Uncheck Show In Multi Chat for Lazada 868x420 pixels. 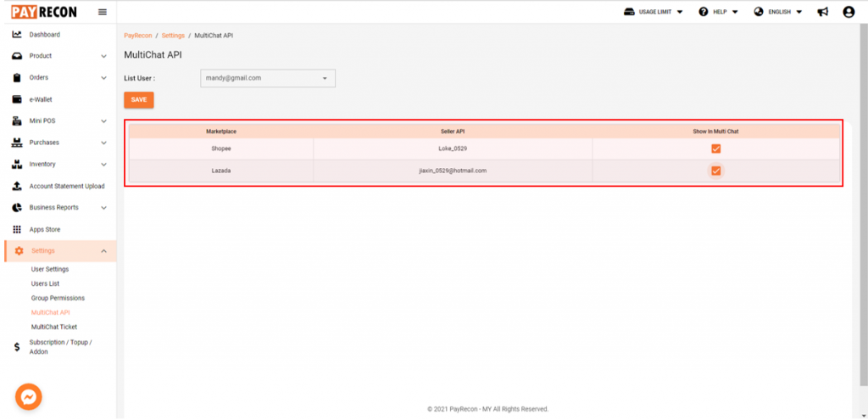pyautogui.click(x=715, y=171)
